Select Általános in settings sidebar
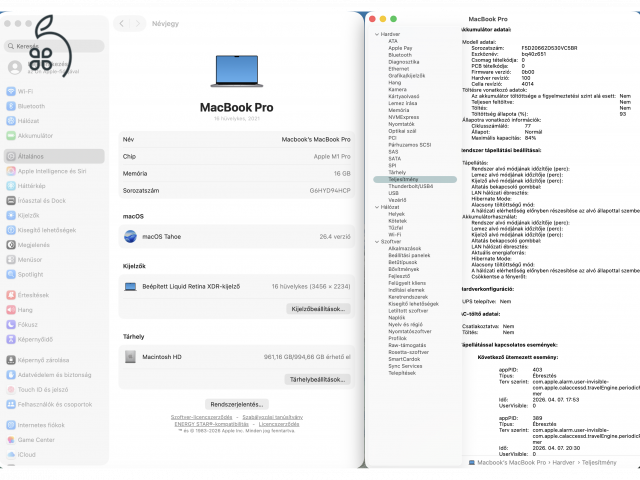This screenshot has height=480, width=640. 54,156
